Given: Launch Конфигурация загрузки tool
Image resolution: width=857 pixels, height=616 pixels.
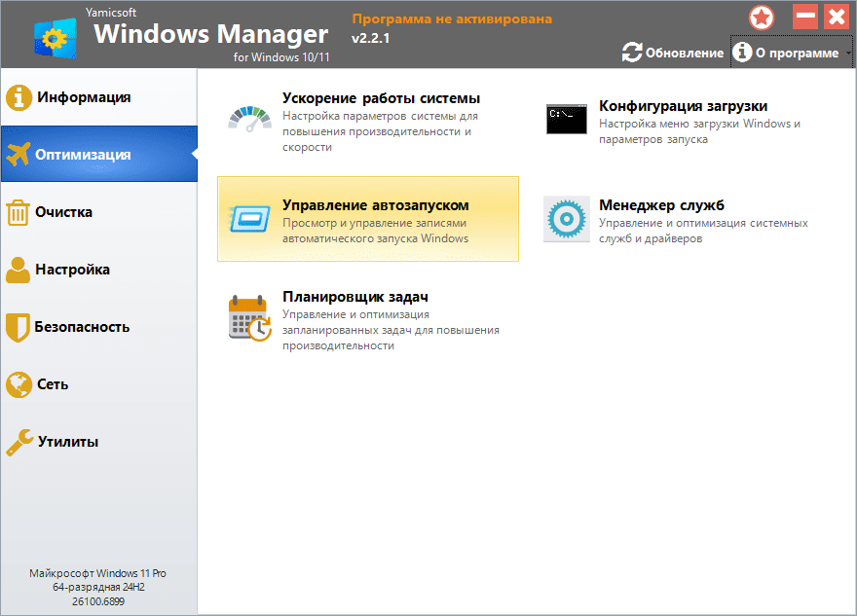Looking at the screenshot, I should [x=685, y=122].
